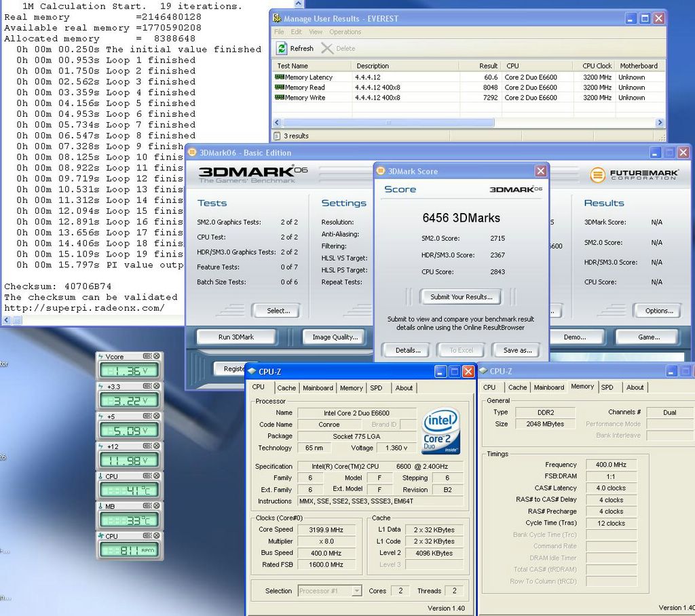Screen dimensions: 695x616
Task: Switch to Mainboard tab in front CPU-Z
Action: point(318,388)
